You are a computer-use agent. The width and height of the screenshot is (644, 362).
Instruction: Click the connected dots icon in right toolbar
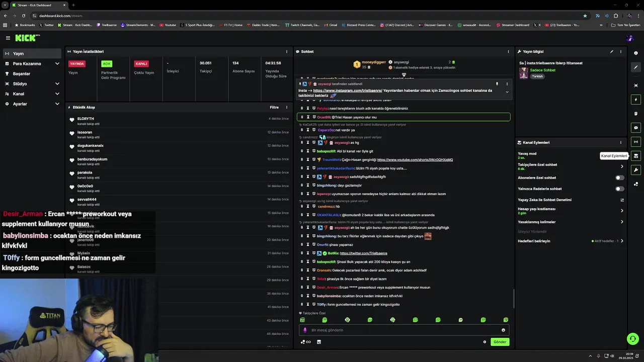pos(636,184)
